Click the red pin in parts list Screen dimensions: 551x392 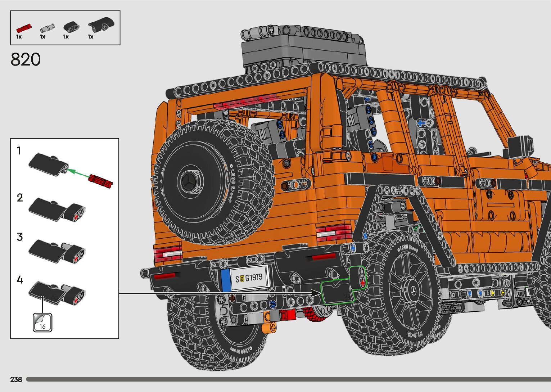tap(24, 28)
